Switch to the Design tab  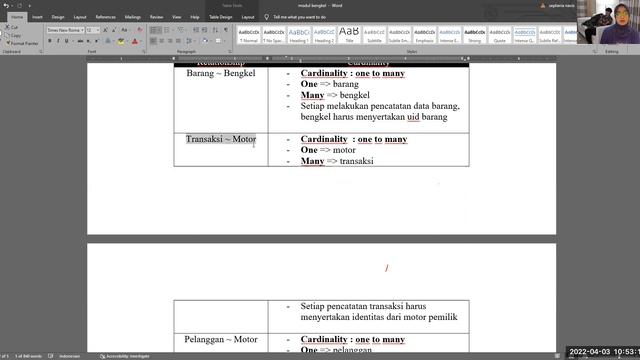pos(58,17)
